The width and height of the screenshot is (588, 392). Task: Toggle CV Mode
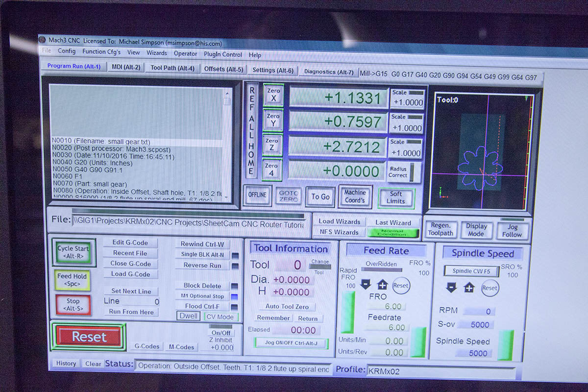pos(220,317)
